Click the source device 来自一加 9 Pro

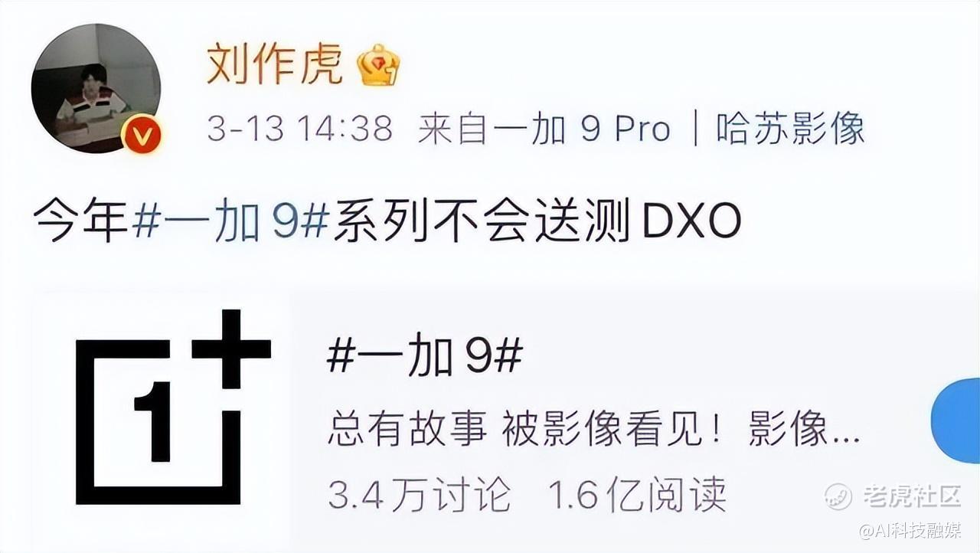point(544,129)
